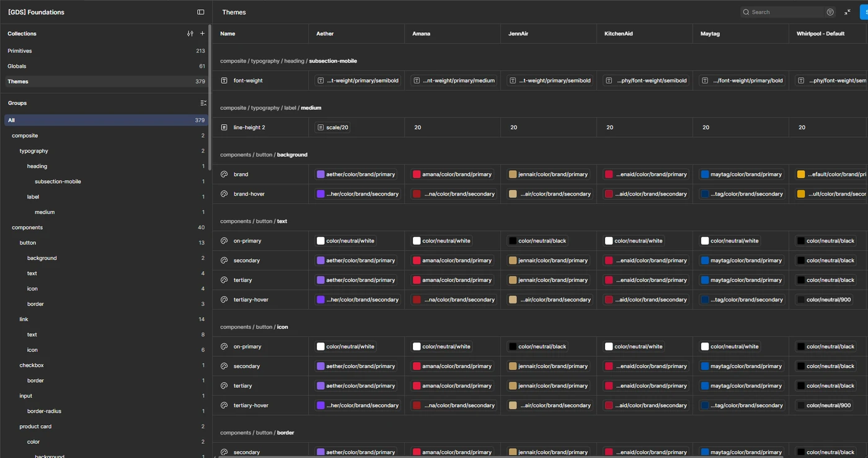Screen dimensions: 868x458
Task: Click the JennAir tan swatch in the brand-hover row
Action: point(513,194)
